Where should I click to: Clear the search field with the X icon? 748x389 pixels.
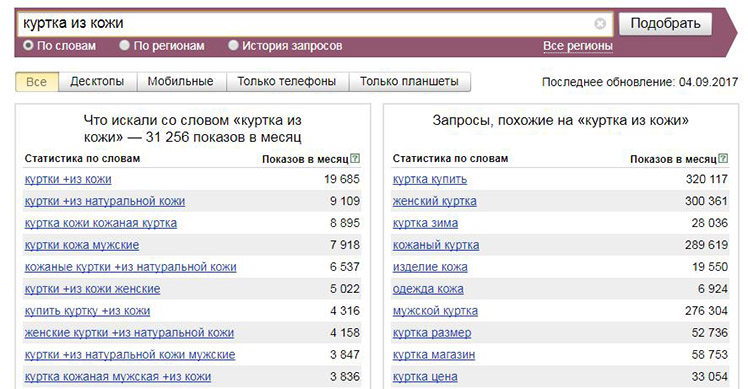pyautogui.click(x=600, y=23)
